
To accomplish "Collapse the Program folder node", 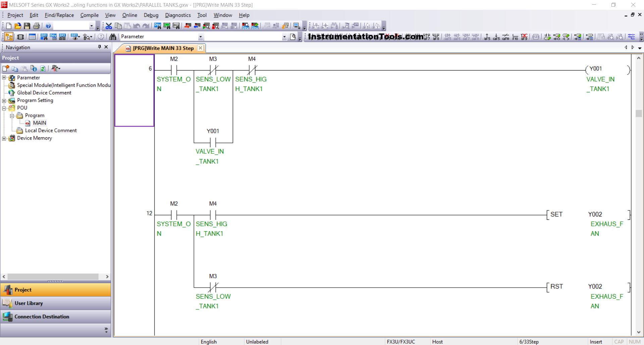I will pos(12,115).
